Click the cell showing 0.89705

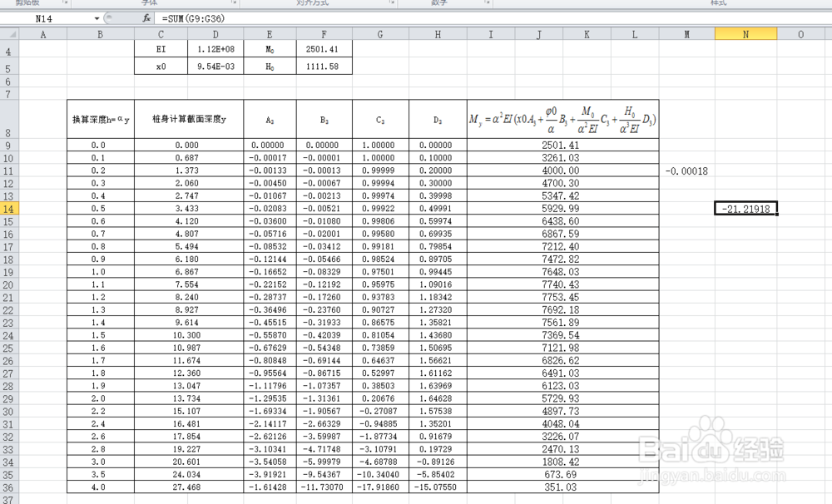tap(438, 259)
